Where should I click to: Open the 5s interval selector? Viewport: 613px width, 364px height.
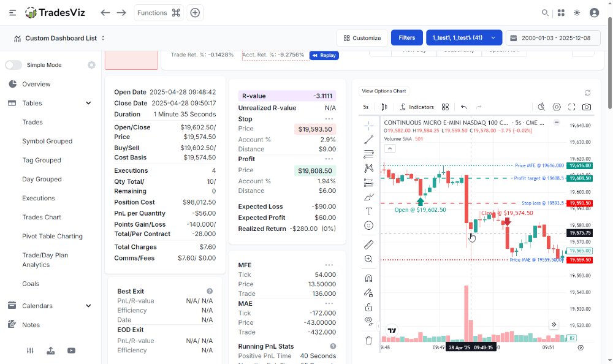[365, 107]
